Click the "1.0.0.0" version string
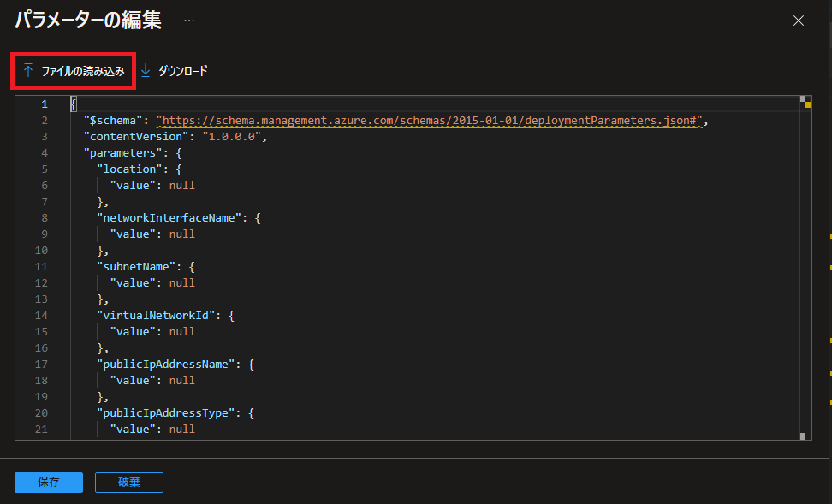 (x=235, y=137)
